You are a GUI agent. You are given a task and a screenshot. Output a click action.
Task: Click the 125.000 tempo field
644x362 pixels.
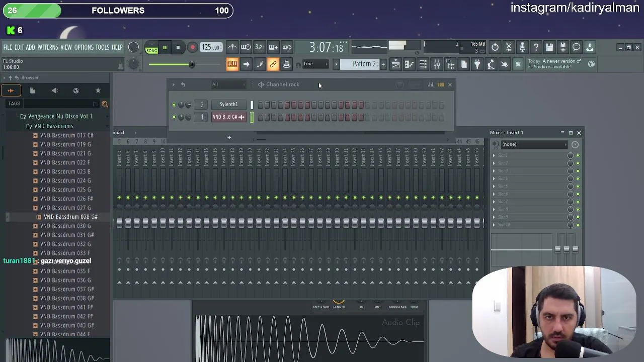pos(211,47)
